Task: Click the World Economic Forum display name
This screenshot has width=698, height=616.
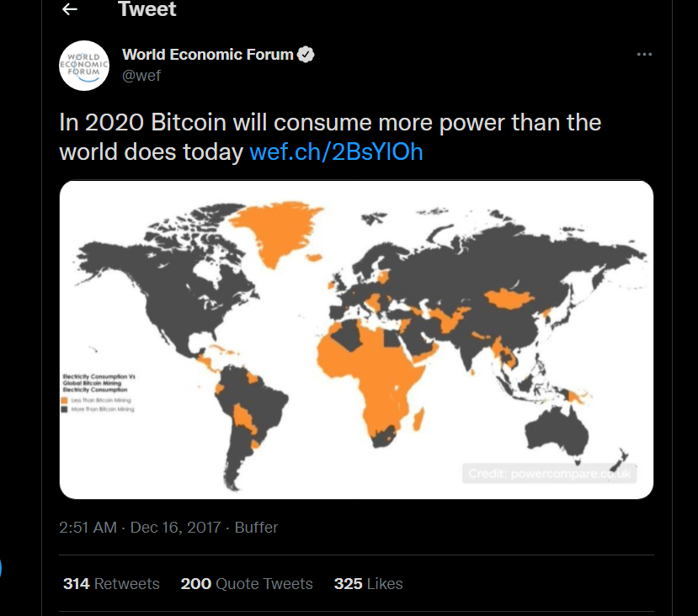Action: (x=207, y=54)
